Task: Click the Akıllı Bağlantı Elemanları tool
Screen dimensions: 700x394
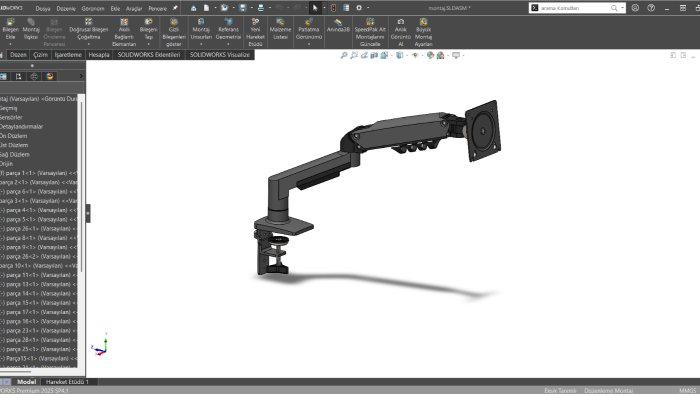Action: (x=124, y=32)
